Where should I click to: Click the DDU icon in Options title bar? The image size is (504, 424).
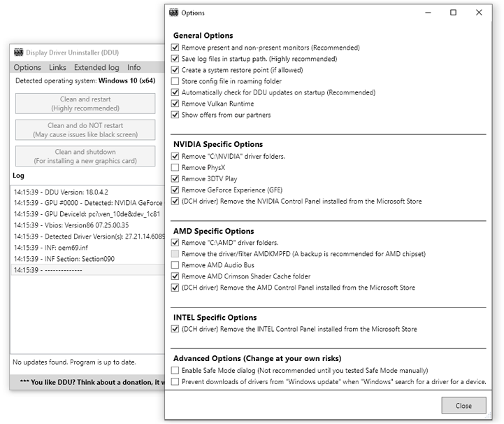[x=173, y=13]
